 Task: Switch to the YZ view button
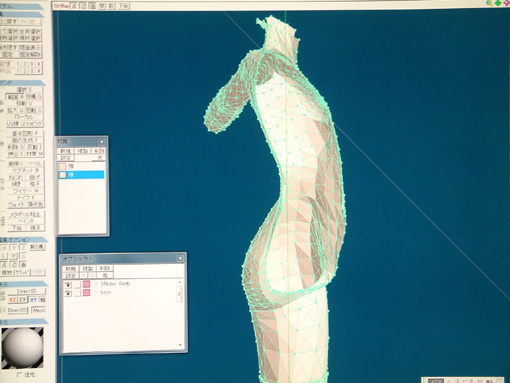(x=12, y=300)
